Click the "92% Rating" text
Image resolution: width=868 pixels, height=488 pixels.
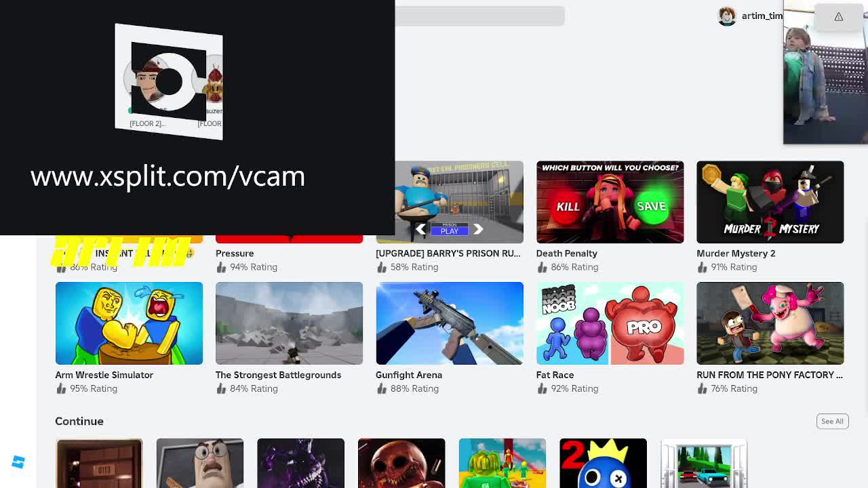[574, 388]
